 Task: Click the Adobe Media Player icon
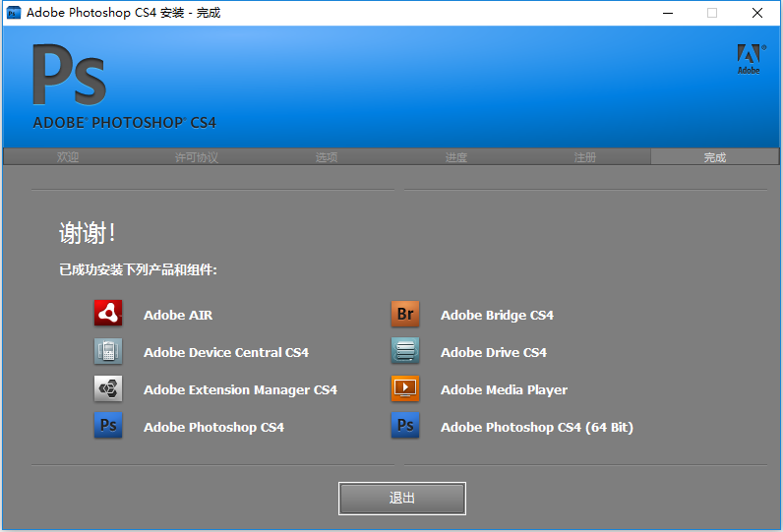click(405, 388)
